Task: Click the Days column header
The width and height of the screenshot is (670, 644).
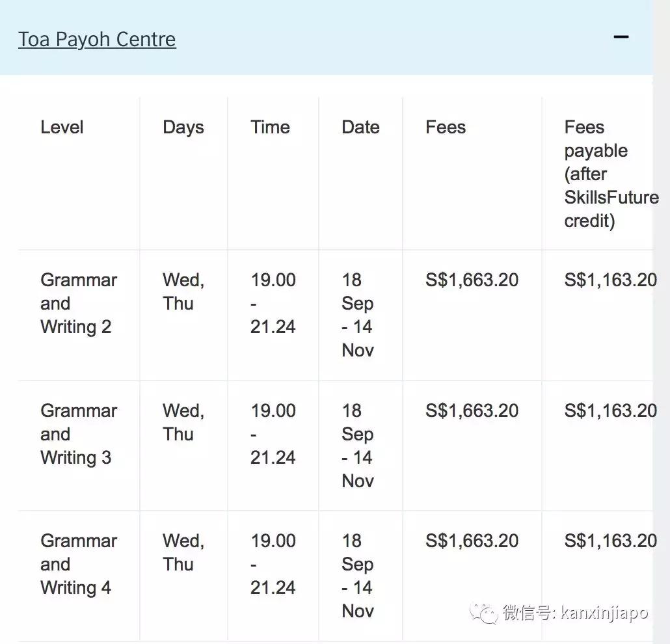Action: click(183, 127)
